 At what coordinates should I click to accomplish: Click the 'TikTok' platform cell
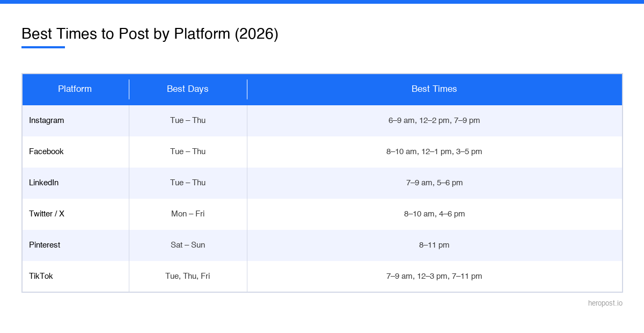click(75, 277)
